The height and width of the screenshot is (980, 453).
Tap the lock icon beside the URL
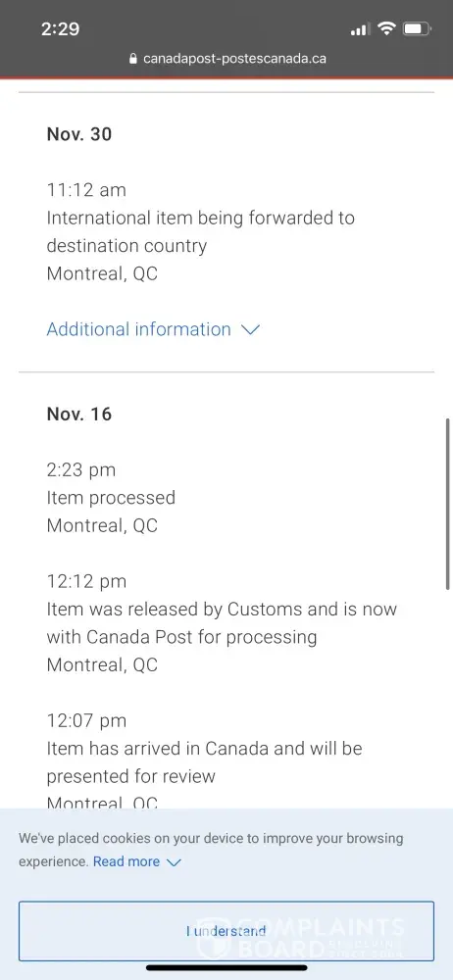point(132,59)
